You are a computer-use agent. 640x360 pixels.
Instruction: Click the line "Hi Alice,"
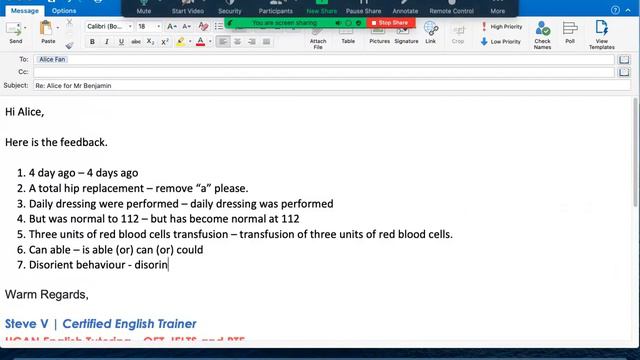coord(24,112)
